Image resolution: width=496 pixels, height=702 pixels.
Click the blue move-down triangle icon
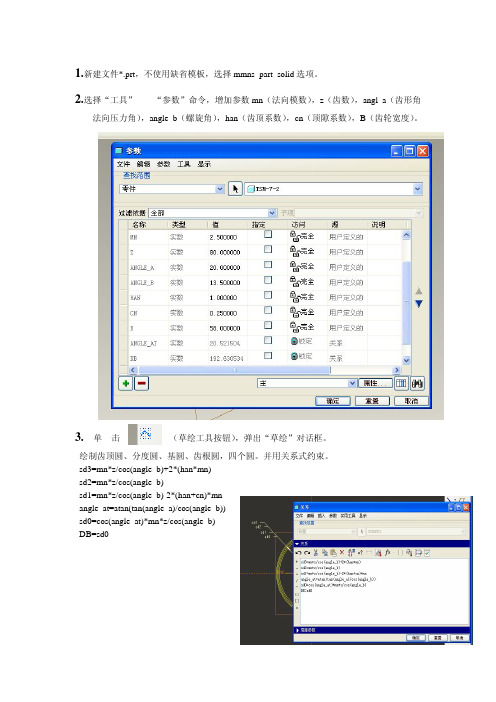click(x=419, y=304)
